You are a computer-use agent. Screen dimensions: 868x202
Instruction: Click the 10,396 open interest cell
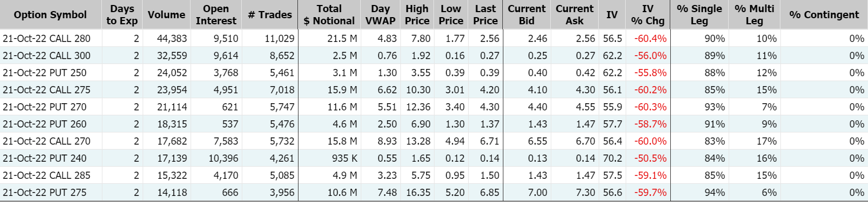coord(223,158)
